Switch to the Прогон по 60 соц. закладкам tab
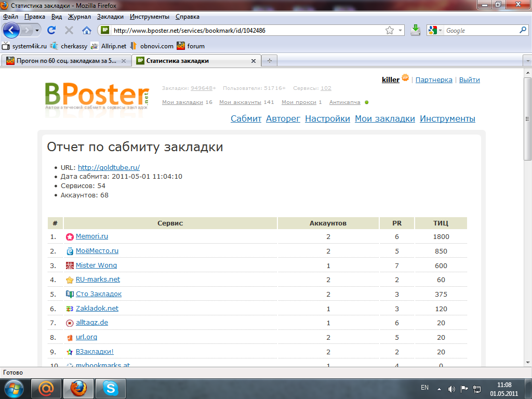The width and height of the screenshot is (532, 399). point(66,61)
